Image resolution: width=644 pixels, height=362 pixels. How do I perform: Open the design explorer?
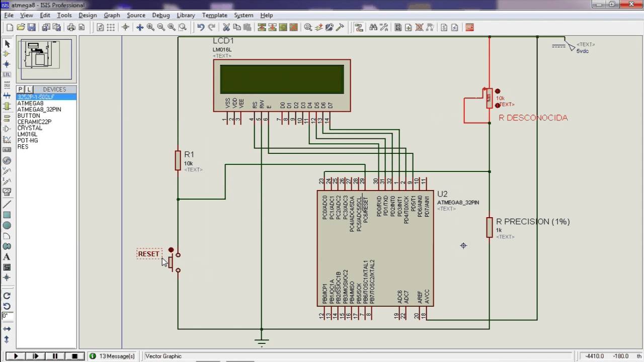[398, 27]
